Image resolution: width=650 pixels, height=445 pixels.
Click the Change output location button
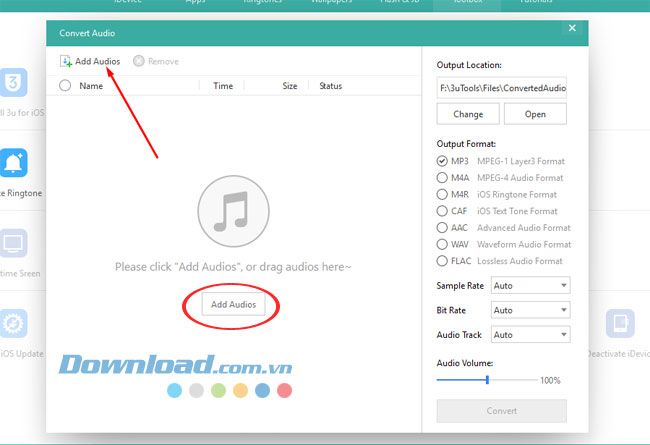[x=468, y=114]
